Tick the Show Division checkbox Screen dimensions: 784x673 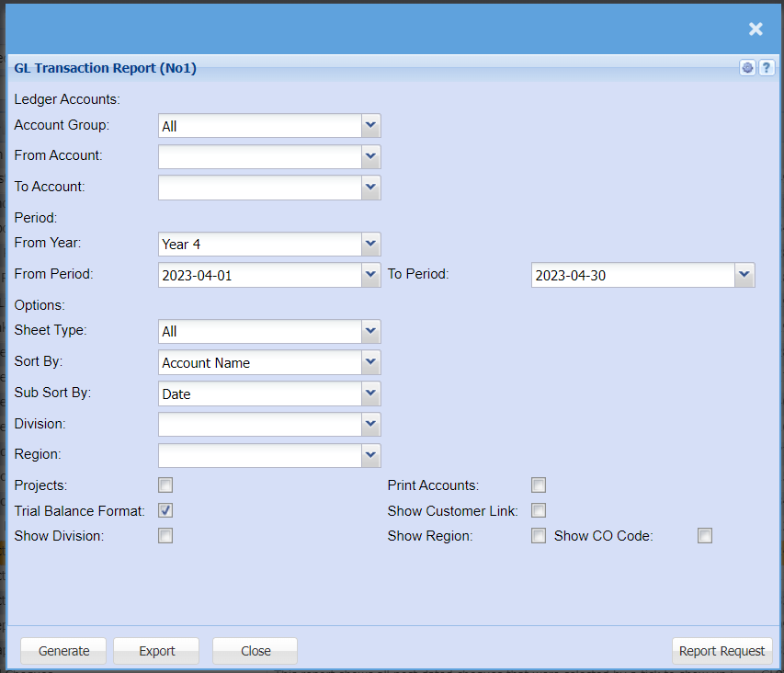pyautogui.click(x=165, y=535)
